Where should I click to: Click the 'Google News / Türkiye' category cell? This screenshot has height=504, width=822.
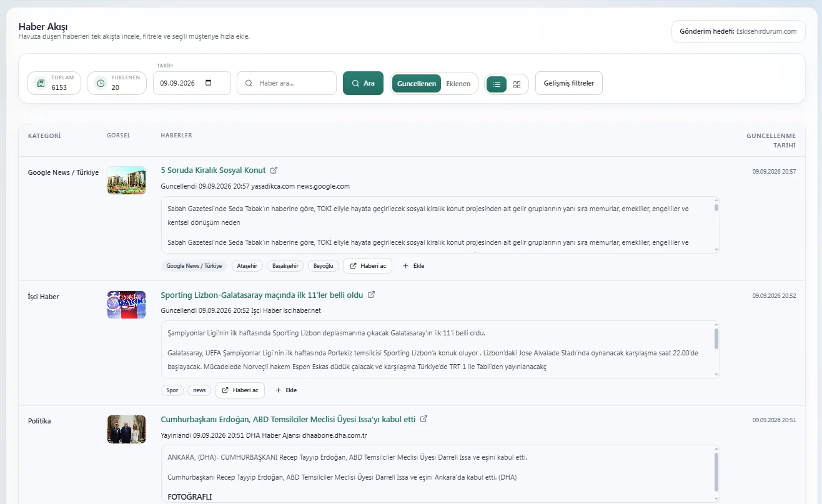[x=63, y=172]
